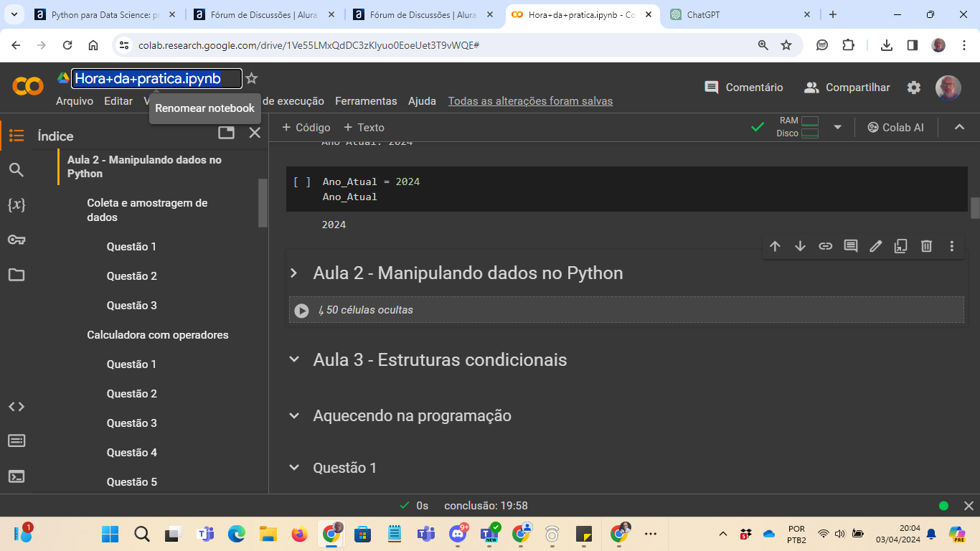Screen dimensions: 980x551
Task: Close the bottom status bar
Action: 969,506
